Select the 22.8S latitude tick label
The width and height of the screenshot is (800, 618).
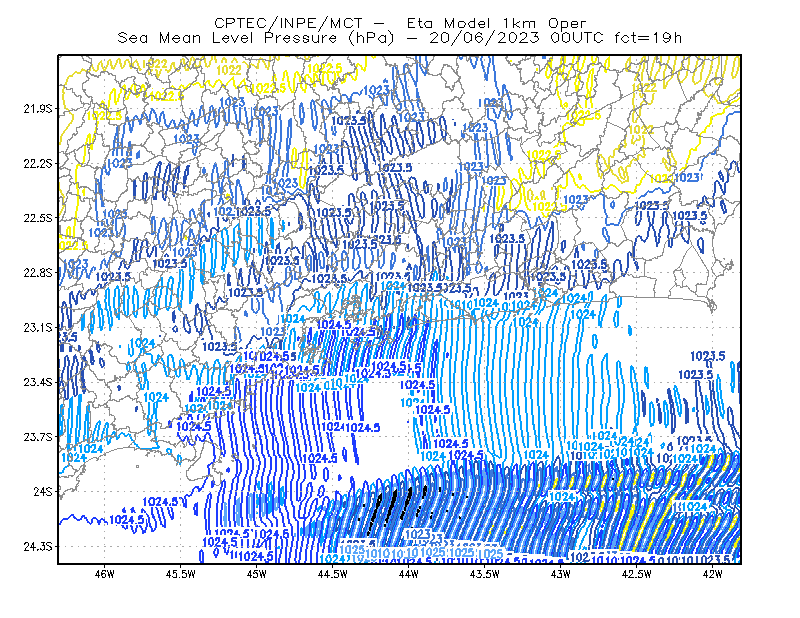click(38, 273)
